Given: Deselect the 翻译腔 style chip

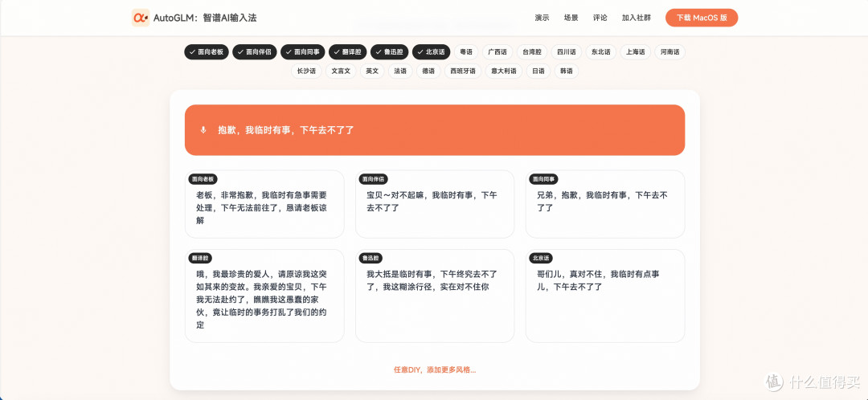Looking at the screenshot, I should 348,52.
